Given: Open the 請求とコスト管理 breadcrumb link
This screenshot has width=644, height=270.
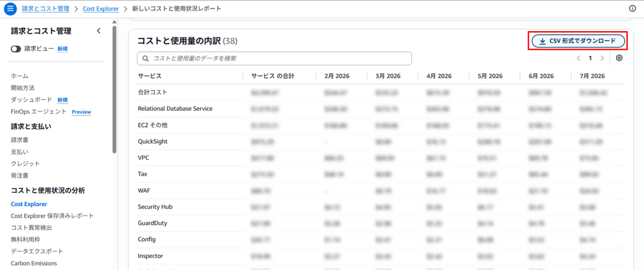Looking at the screenshot, I should [46, 9].
